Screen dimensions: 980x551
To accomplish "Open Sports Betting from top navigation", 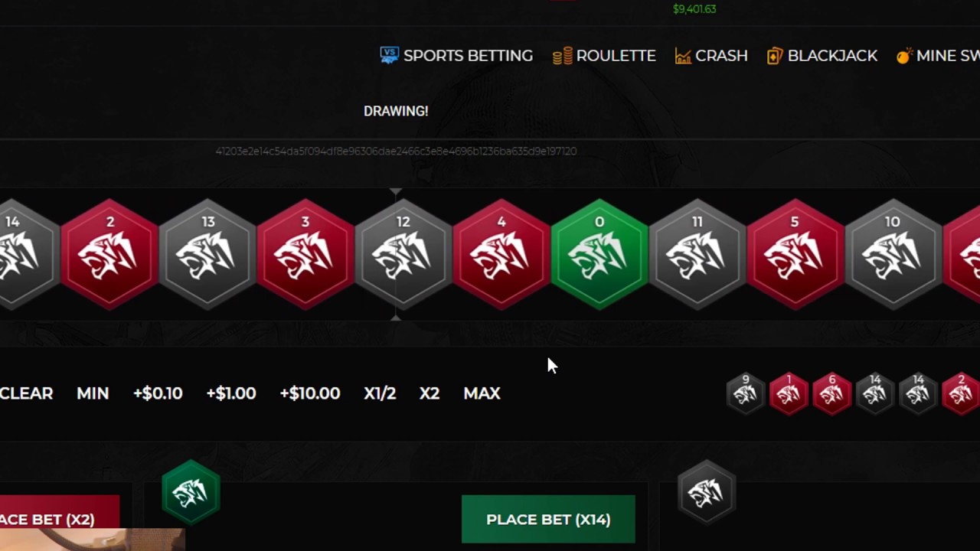I will [x=456, y=56].
